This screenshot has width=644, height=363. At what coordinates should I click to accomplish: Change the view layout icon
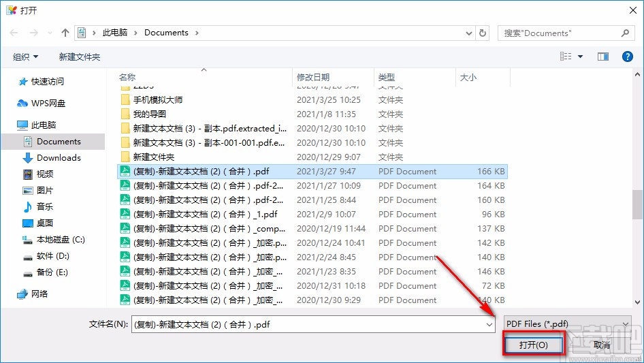(566, 57)
